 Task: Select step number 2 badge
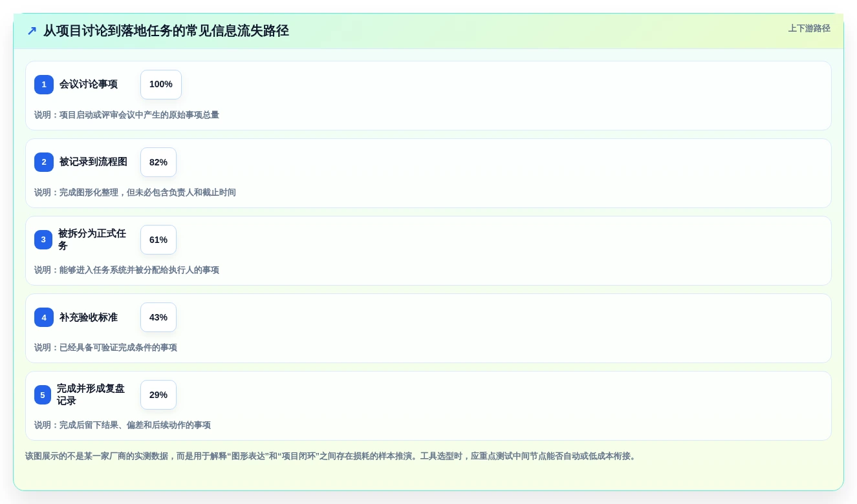(44, 162)
